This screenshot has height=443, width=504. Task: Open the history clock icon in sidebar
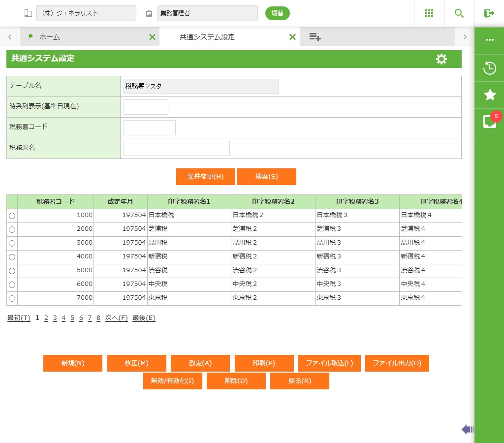point(489,68)
